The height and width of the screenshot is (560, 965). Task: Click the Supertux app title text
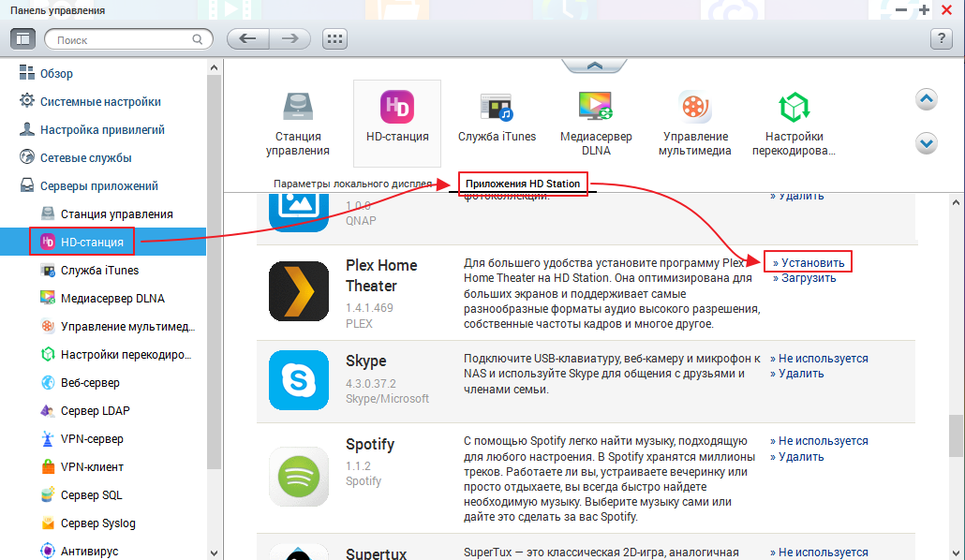[376, 553]
